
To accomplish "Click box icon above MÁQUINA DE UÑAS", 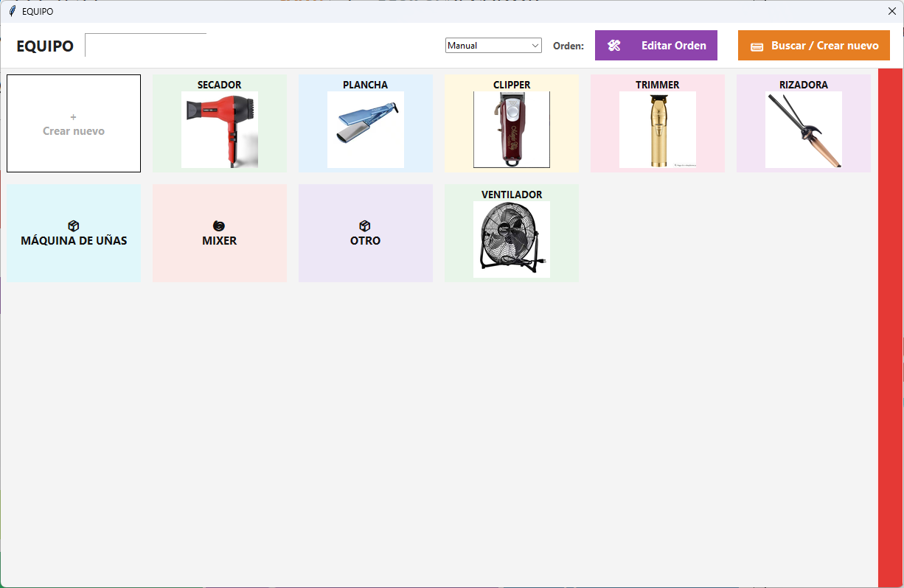I will [74, 226].
